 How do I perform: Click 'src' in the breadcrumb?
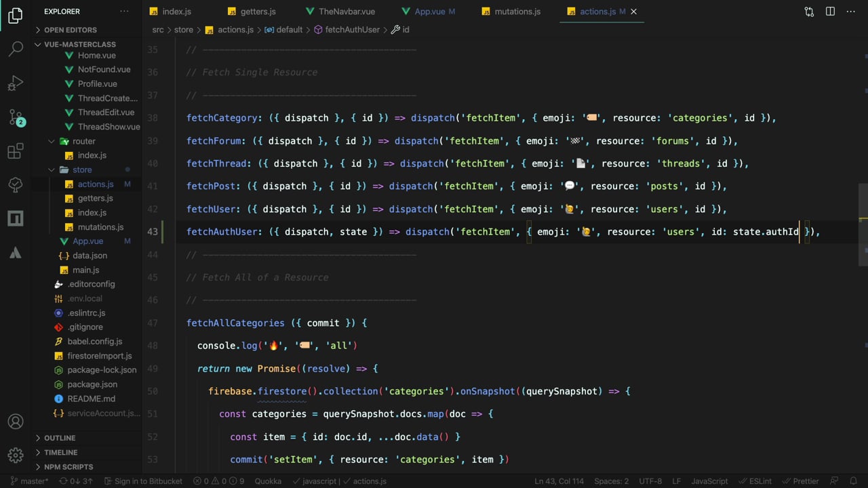(158, 30)
